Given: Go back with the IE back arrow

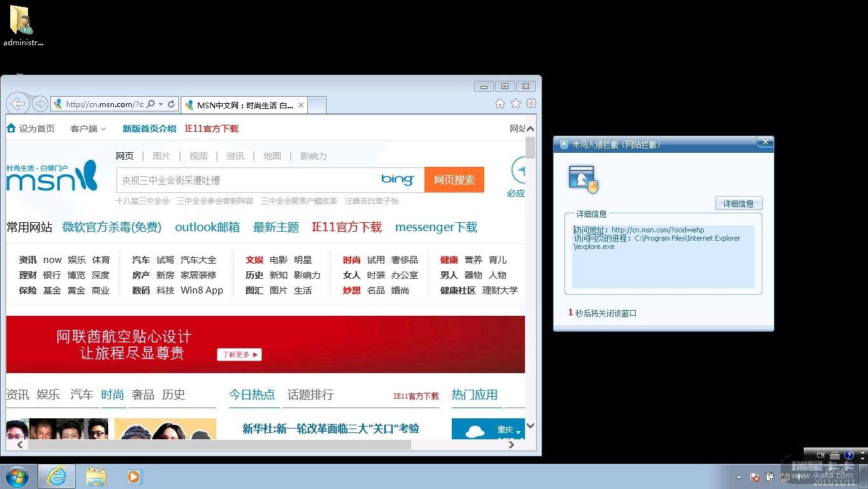Looking at the screenshot, I should (18, 103).
